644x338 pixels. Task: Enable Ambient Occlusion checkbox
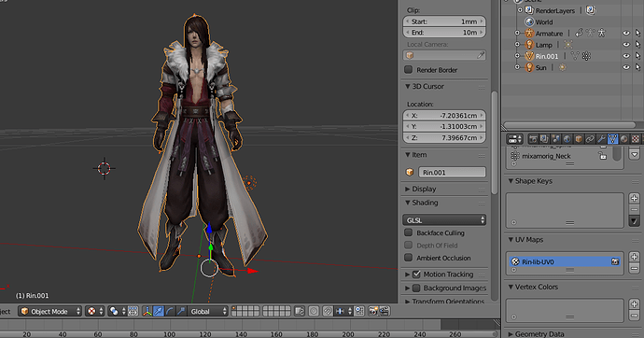(x=408, y=258)
